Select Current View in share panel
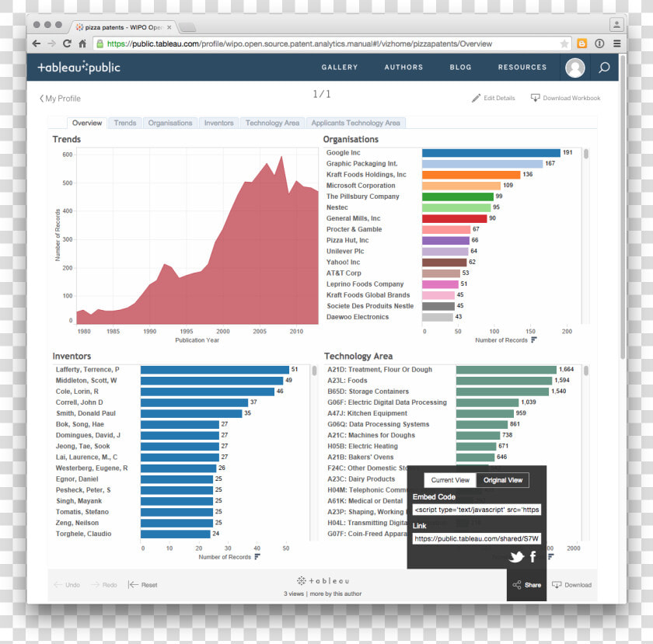The image size is (653, 644). (x=450, y=480)
